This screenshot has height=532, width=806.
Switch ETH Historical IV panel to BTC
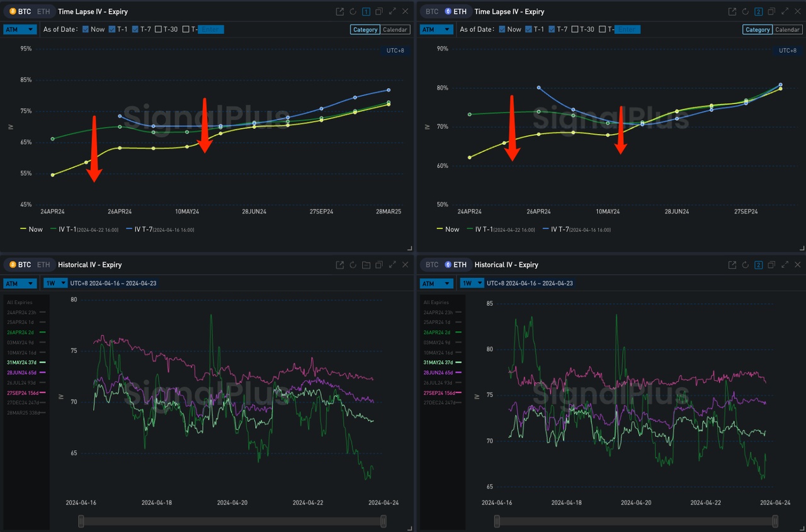[x=432, y=265]
